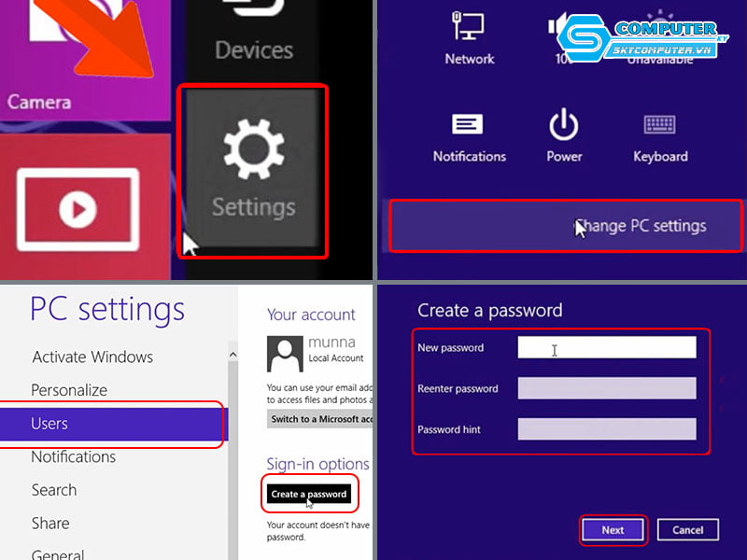Focus the New password field
Screen dimensions: 747x560
coord(607,348)
